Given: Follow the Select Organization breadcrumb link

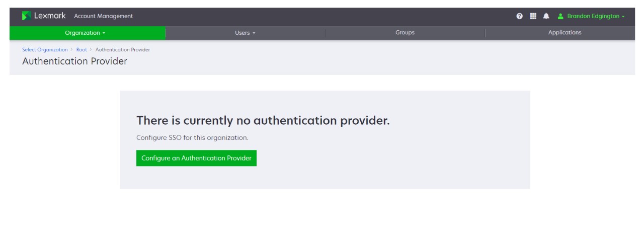Looking at the screenshot, I should tap(45, 50).
